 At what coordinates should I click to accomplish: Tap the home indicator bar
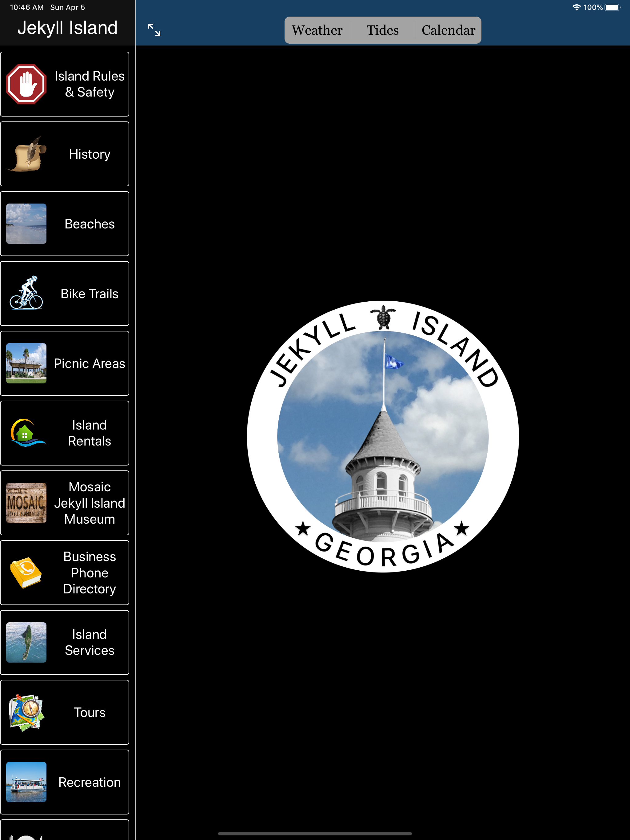[x=315, y=834]
